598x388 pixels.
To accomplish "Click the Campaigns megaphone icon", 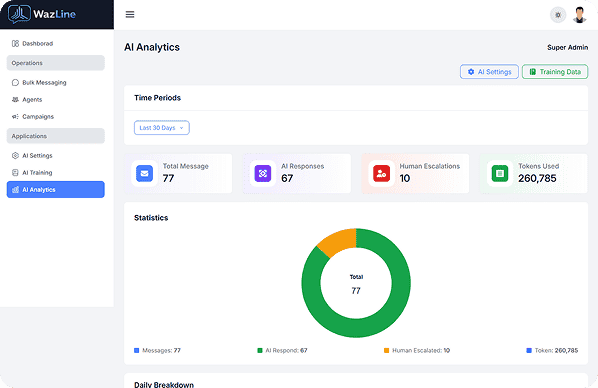I will click(x=15, y=116).
